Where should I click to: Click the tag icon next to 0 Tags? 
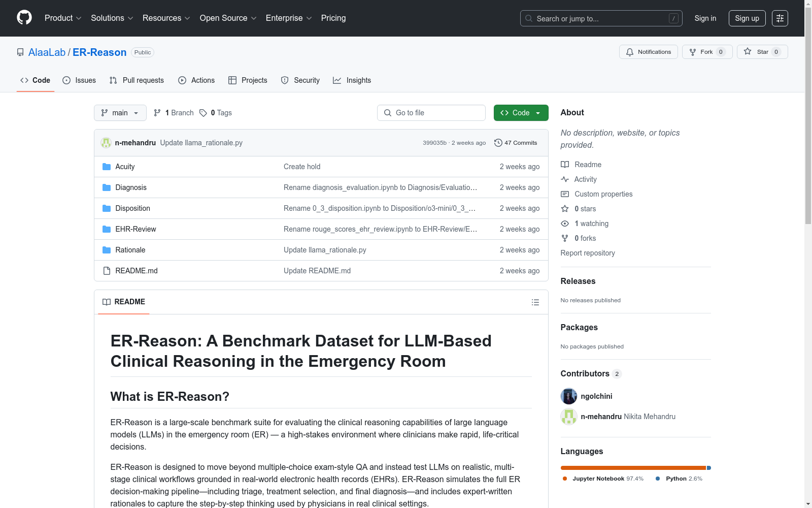(203, 113)
